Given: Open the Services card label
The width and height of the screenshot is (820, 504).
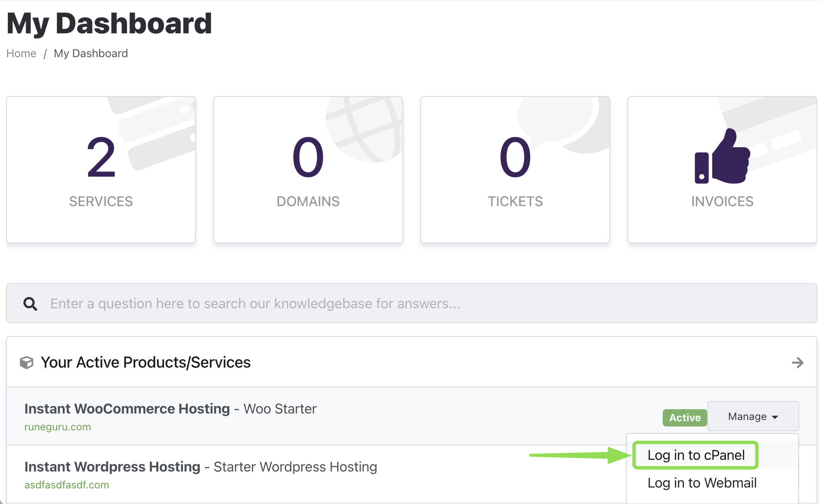Looking at the screenshot, I should 101,201.
